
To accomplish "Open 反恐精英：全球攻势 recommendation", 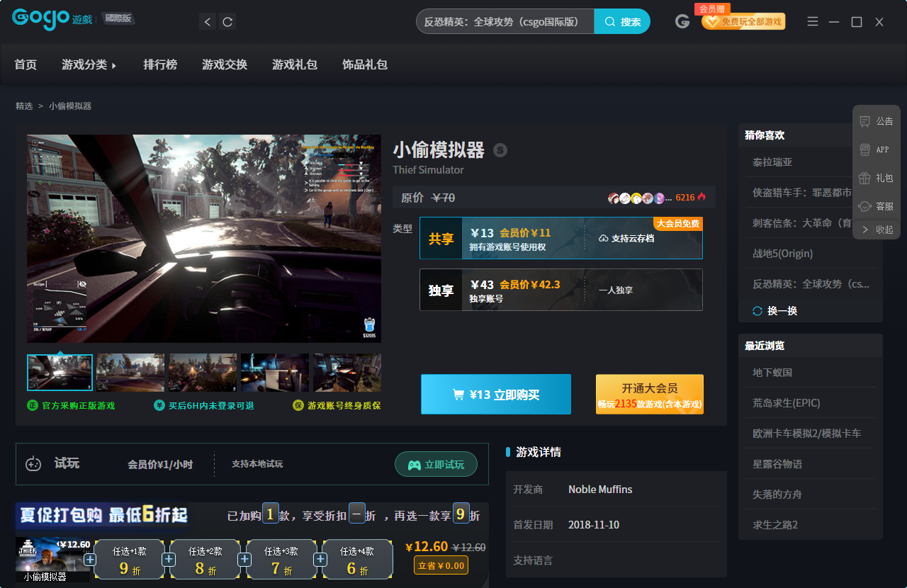I will coord(811,284).
